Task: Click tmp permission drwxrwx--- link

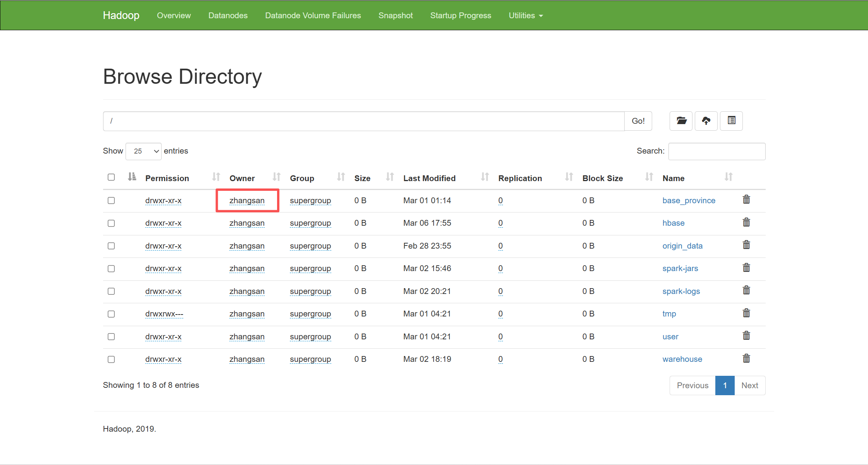Action: pyautogui.click(x=164, y=314)
